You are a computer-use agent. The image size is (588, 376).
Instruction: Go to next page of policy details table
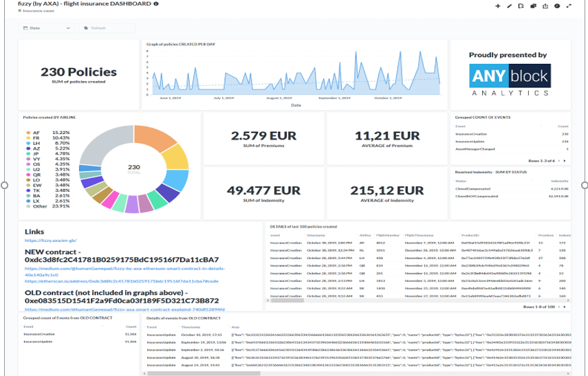coord(565,307)
